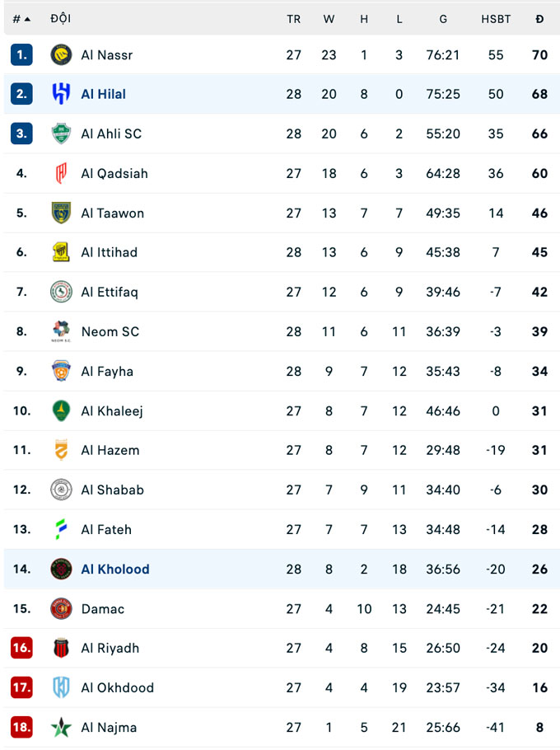Open the Al Kholood team name link

point(115,569)
